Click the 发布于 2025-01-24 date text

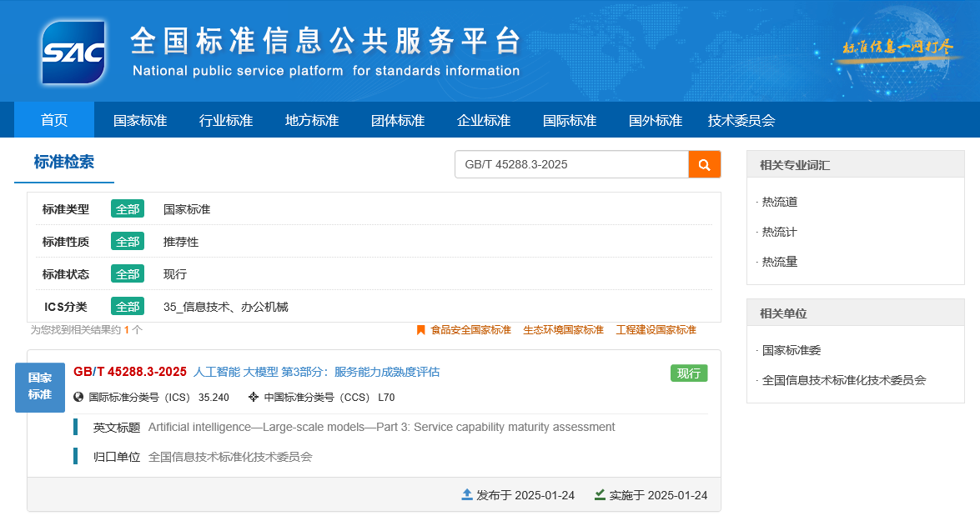525,495
